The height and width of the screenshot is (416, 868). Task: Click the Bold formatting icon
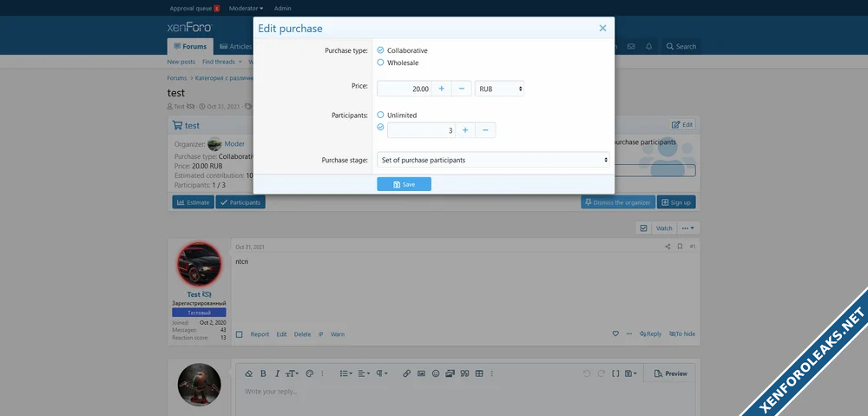(x=263, y=373)
